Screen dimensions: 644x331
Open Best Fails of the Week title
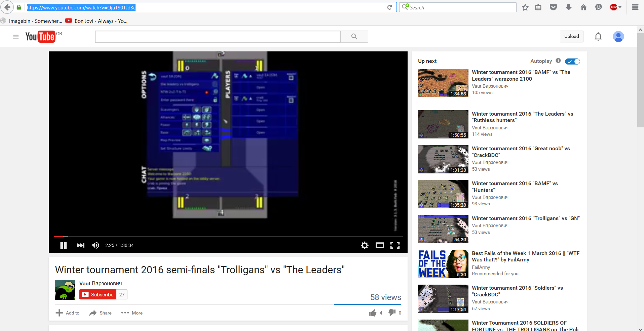[526, 256]
